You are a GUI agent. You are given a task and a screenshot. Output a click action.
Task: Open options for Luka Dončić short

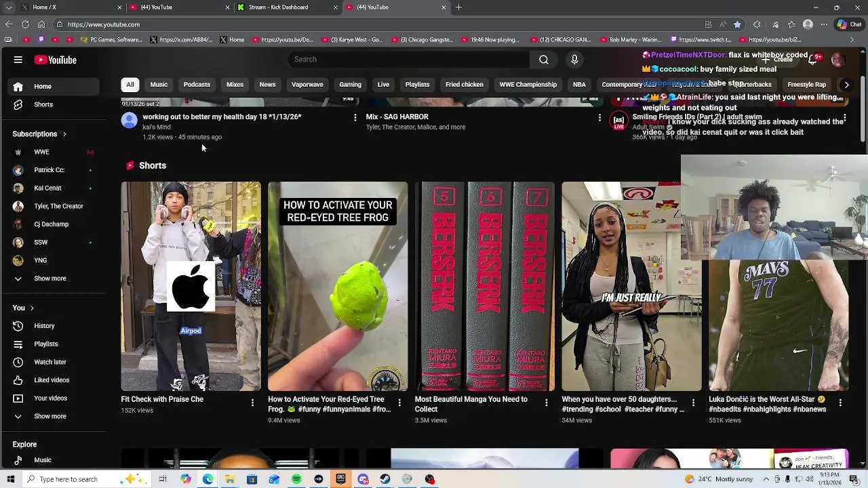pos(840,403)
